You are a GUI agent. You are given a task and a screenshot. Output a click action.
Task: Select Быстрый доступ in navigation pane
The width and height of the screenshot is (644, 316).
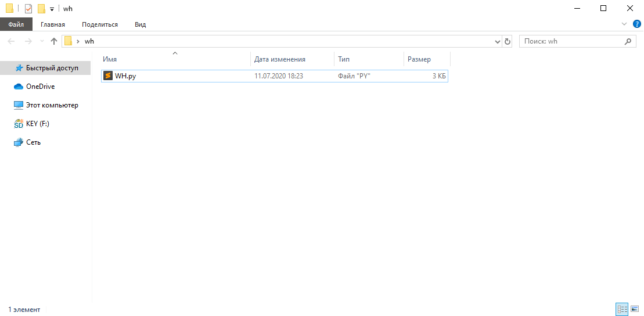point(45,68)
